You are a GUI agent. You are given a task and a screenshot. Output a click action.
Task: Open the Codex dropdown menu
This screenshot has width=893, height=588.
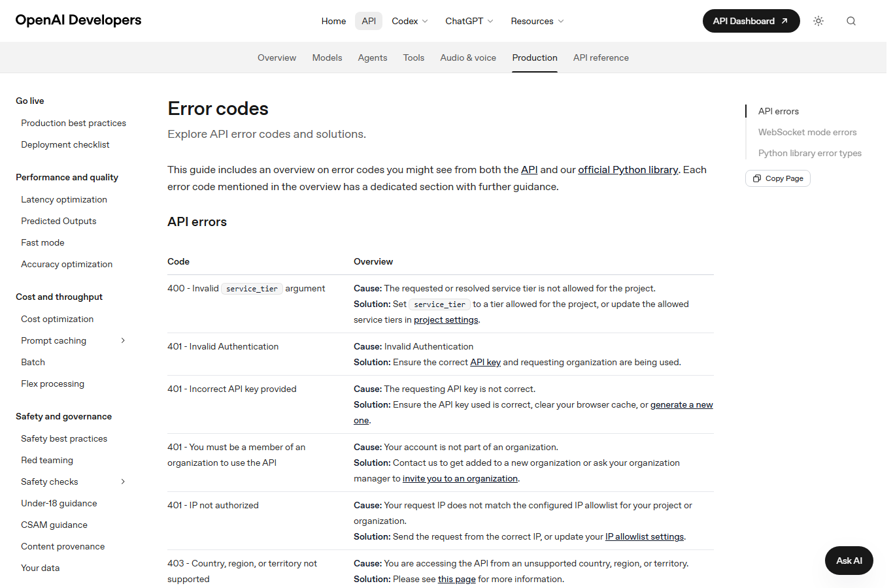point(410,21)
